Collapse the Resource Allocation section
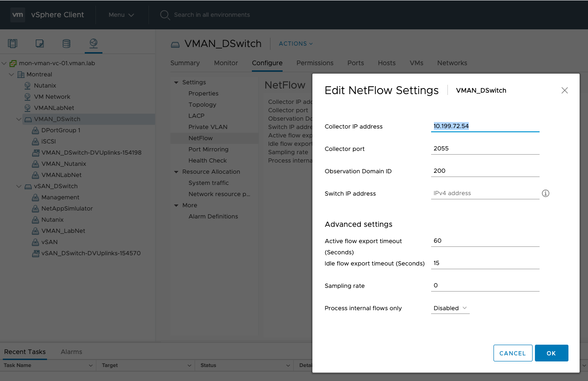588x381 pixels. click(x=176, y=172)
